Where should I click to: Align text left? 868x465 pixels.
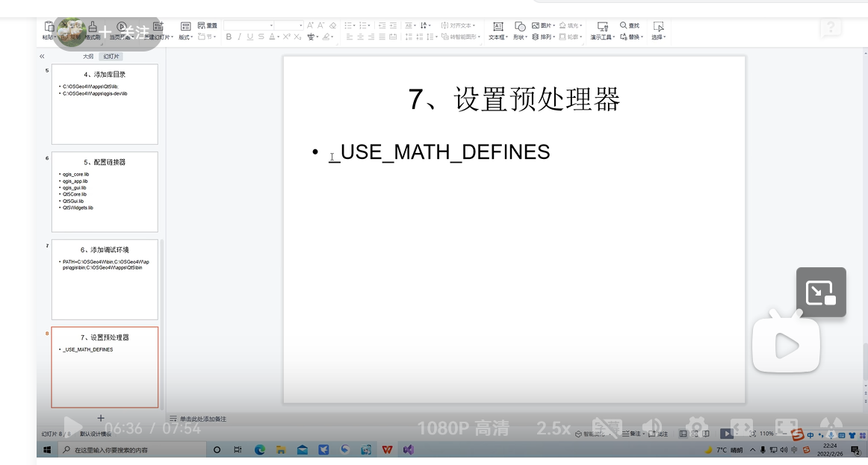[350, 37]
